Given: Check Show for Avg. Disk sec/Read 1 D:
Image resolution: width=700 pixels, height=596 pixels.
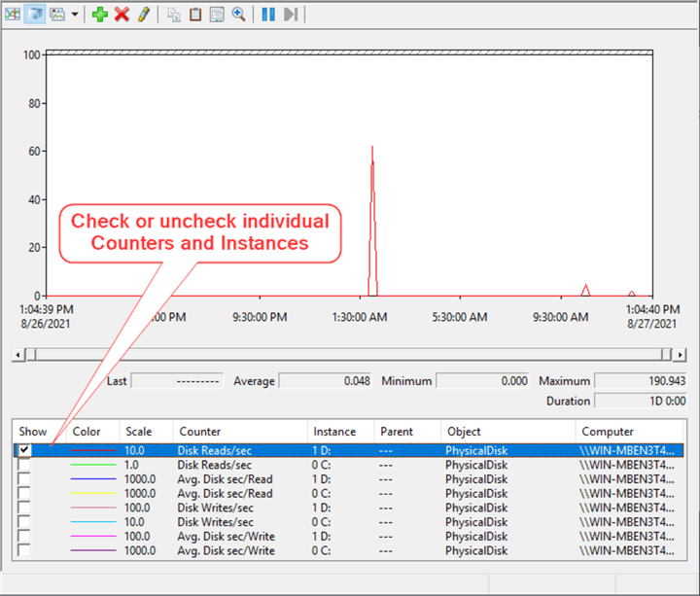Looking at the screenshot, I should point(24,479).
